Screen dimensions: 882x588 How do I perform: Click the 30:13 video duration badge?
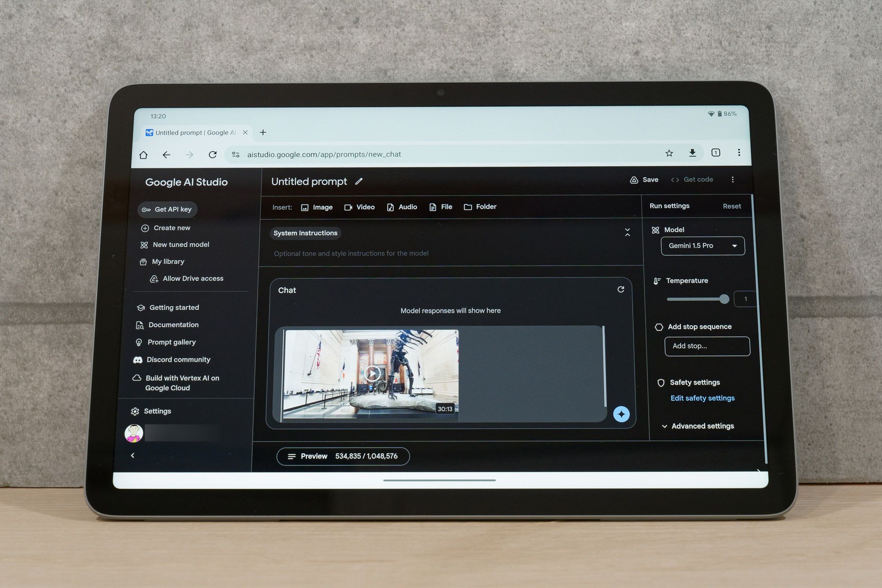(445, 409)
